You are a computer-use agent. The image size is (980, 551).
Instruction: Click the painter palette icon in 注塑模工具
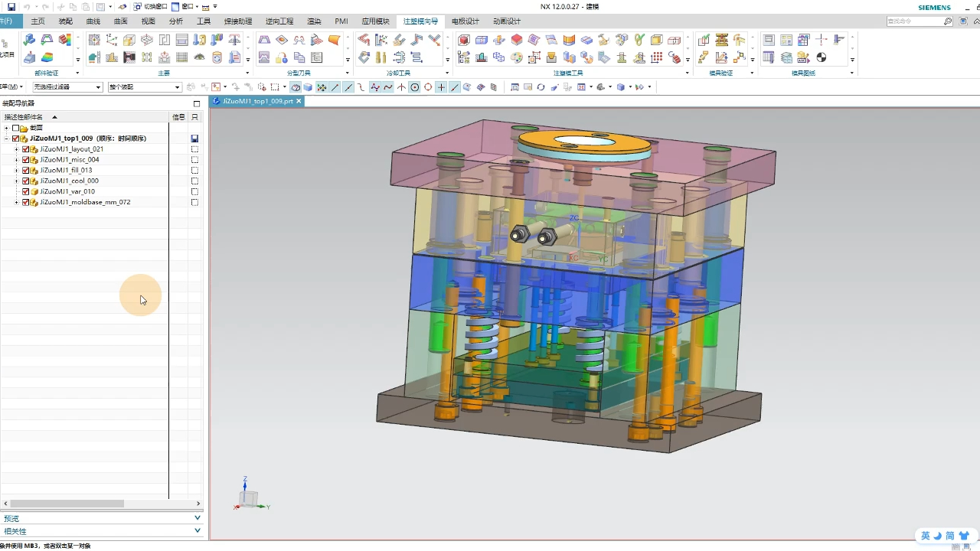517,57
